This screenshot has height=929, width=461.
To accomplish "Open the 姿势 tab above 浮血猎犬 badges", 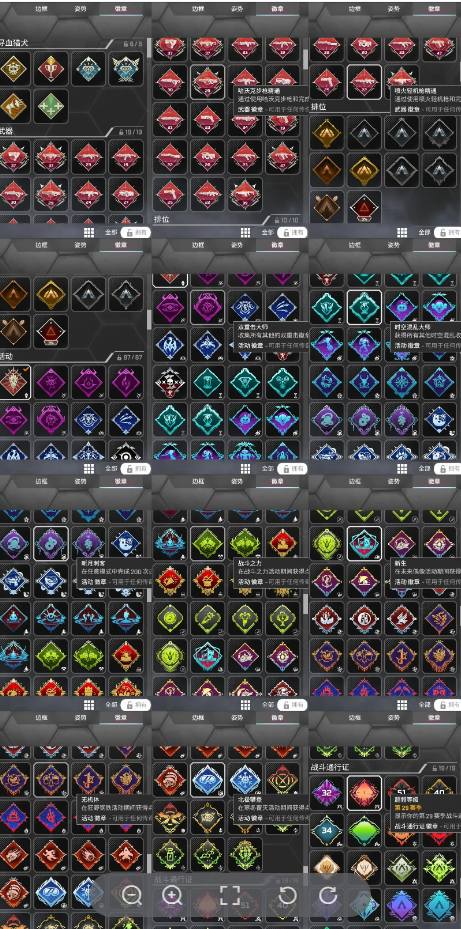I will (79, 9).
